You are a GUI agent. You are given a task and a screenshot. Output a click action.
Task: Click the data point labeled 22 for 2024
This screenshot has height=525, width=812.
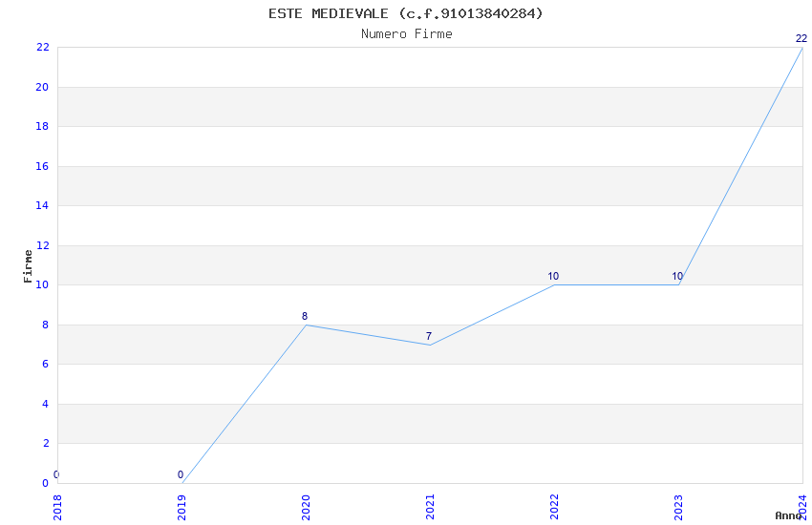click(x=801, y=48)
